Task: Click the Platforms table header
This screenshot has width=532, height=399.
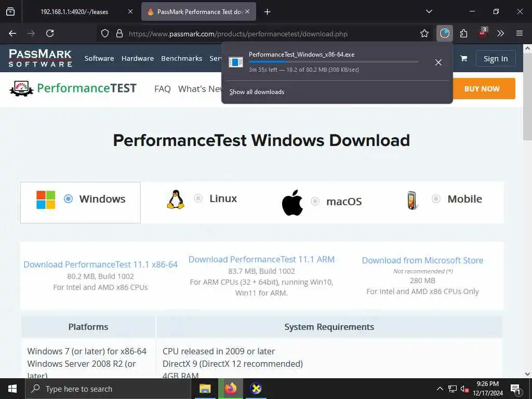Action: (x=88, y=327)
